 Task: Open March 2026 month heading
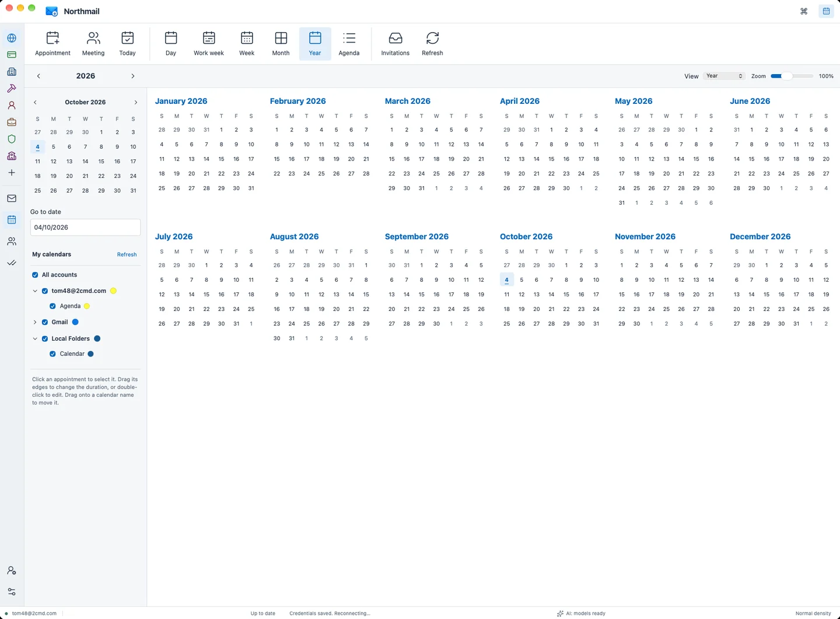[x=408, y=101]
